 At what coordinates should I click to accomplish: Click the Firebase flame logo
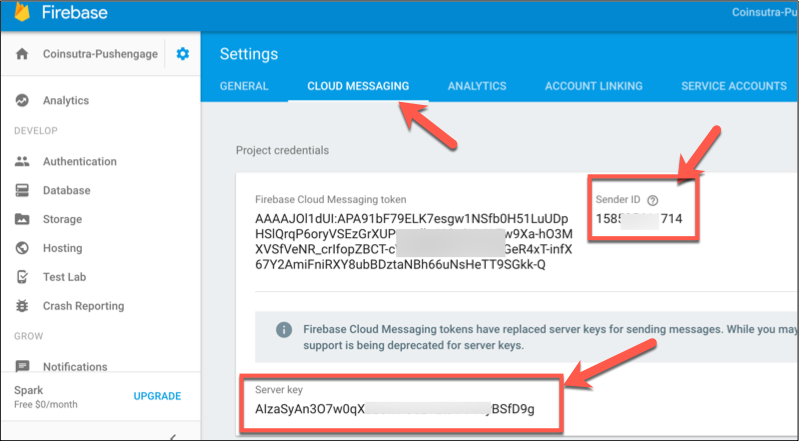[x=22, y=11]
